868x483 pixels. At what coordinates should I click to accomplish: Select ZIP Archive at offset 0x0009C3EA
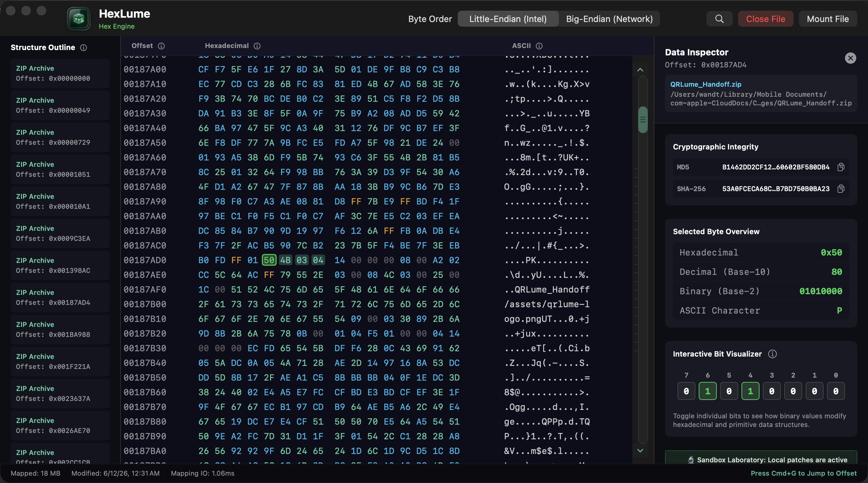pyautogui.click(x=60, y=233)
